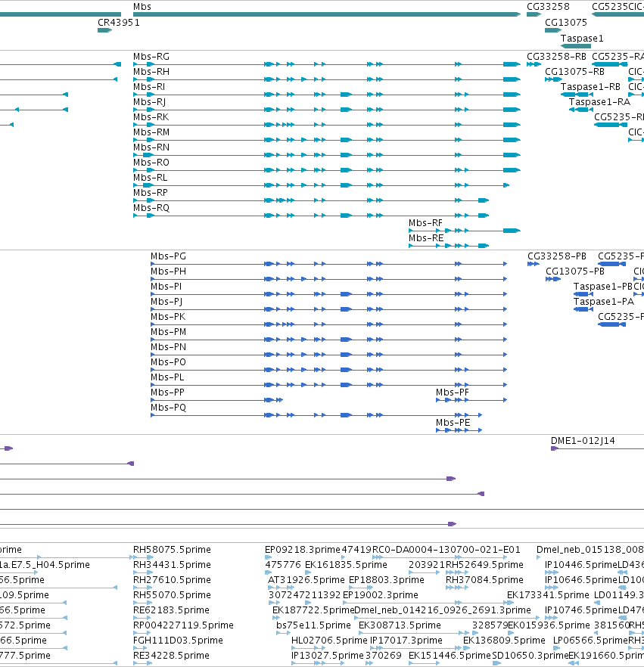The width and height of the screenshot is (644, 667).
Task: Select the EK308713.5prime label
Action: [400, 625]
